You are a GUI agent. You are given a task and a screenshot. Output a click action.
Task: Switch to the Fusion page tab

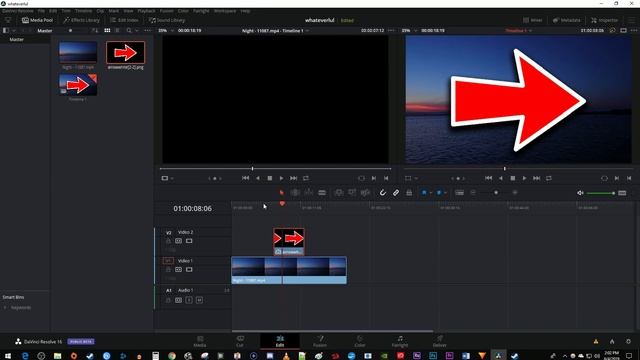pos(320,342)
